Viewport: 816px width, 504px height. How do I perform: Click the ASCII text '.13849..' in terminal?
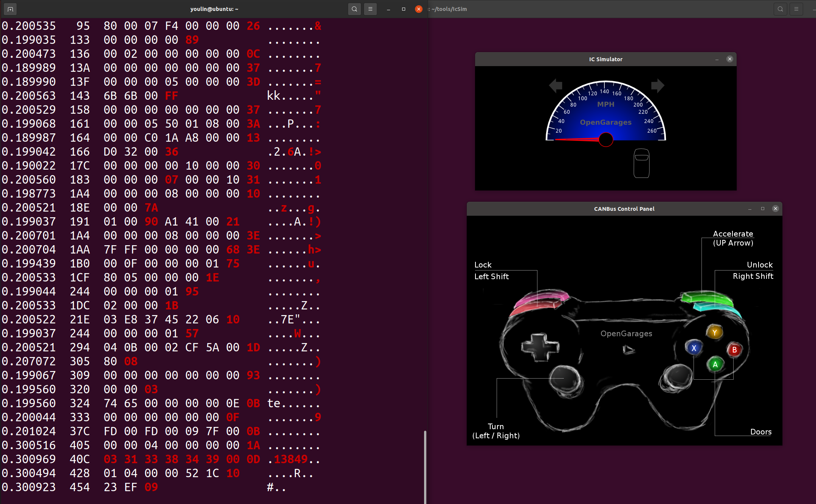coord(294,459)
